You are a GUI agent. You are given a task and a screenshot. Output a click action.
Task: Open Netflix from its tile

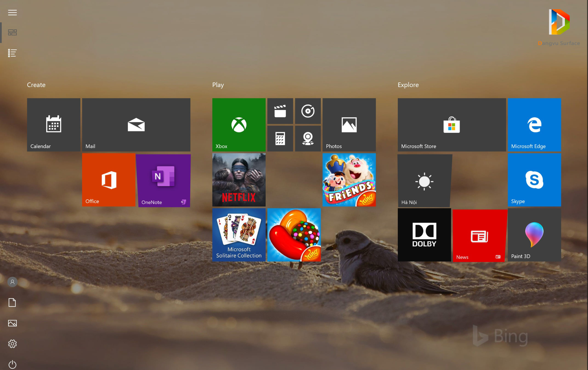point(239,180)
